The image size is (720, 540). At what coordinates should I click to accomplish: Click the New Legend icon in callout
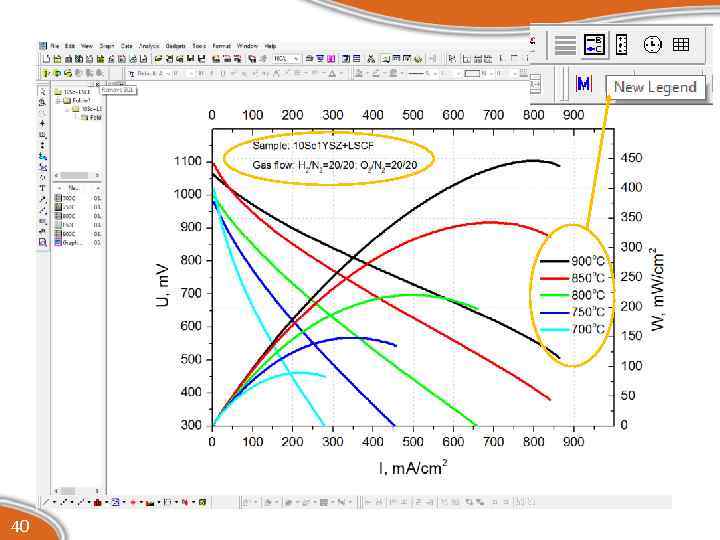click(x=595, y=45)
